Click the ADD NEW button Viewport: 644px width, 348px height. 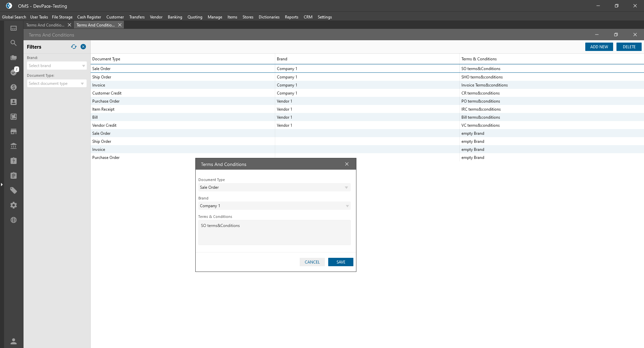pos(599,47)
